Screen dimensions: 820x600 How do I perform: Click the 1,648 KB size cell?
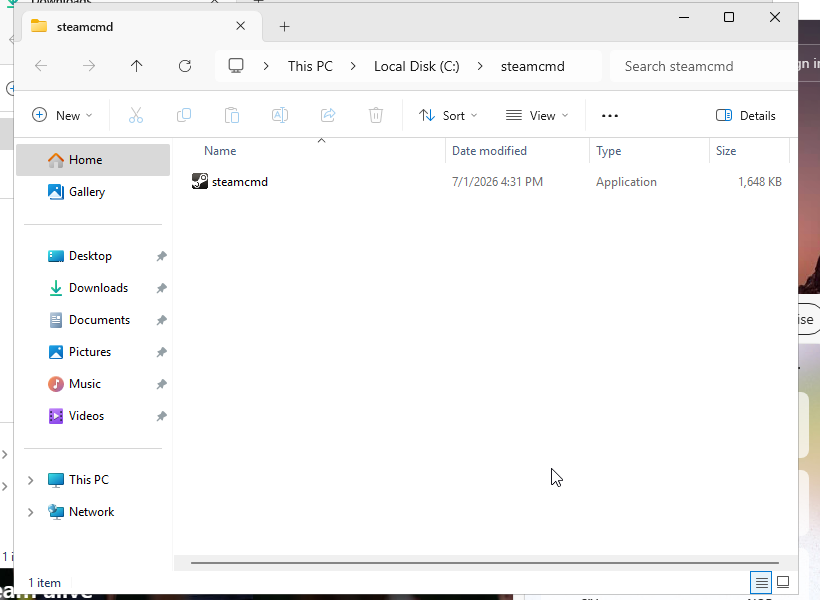coord(759,182)
